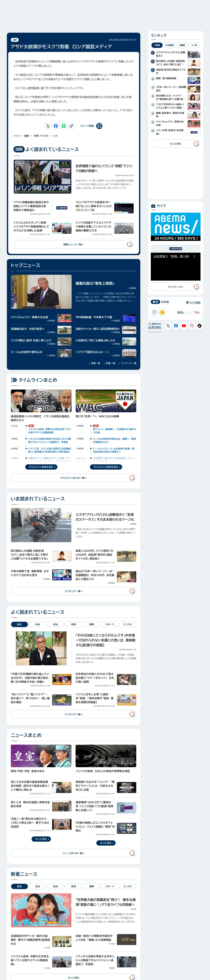Select the 1週間 ranking tab
This screenshot has width=210, height=980.
point(182,45)
